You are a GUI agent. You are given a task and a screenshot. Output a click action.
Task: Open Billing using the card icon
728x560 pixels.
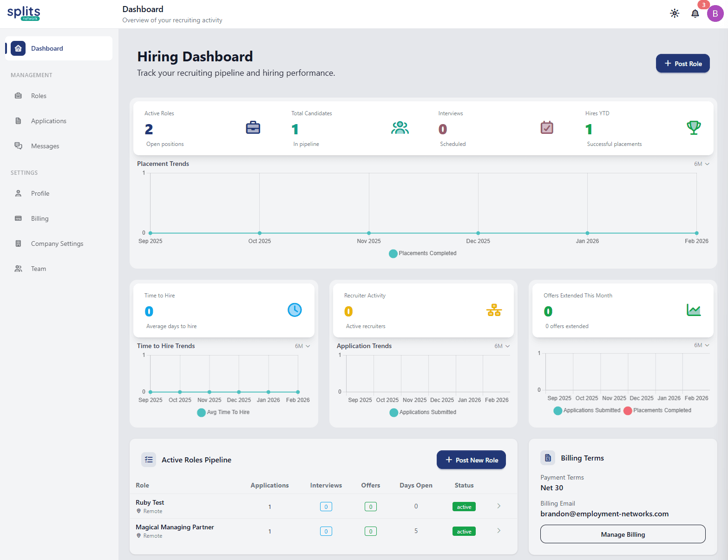pos(19,218)
